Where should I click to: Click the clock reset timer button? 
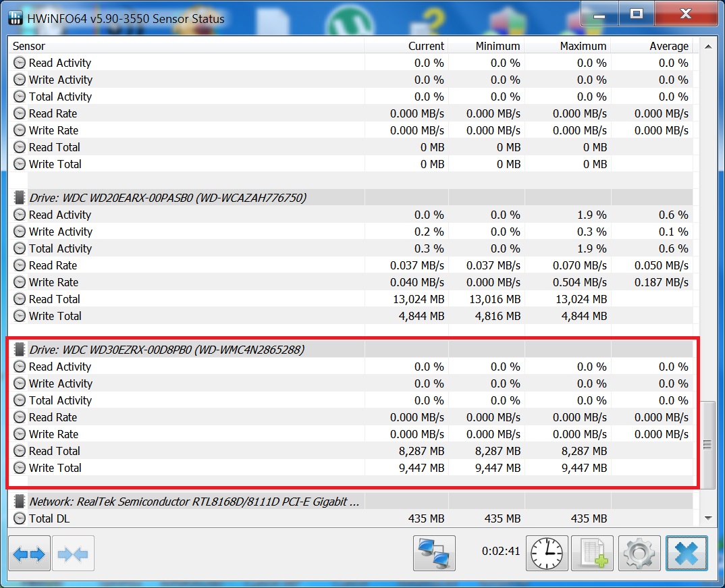click(547, 554)
